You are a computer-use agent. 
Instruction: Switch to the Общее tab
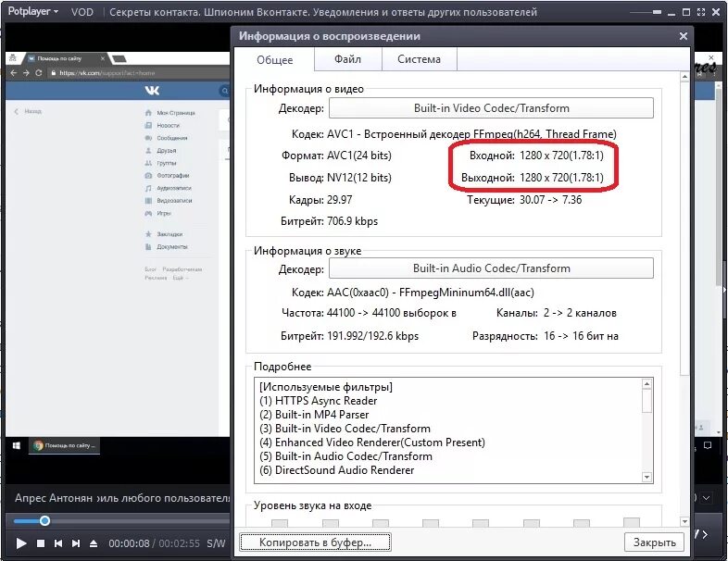pos(275,60)
